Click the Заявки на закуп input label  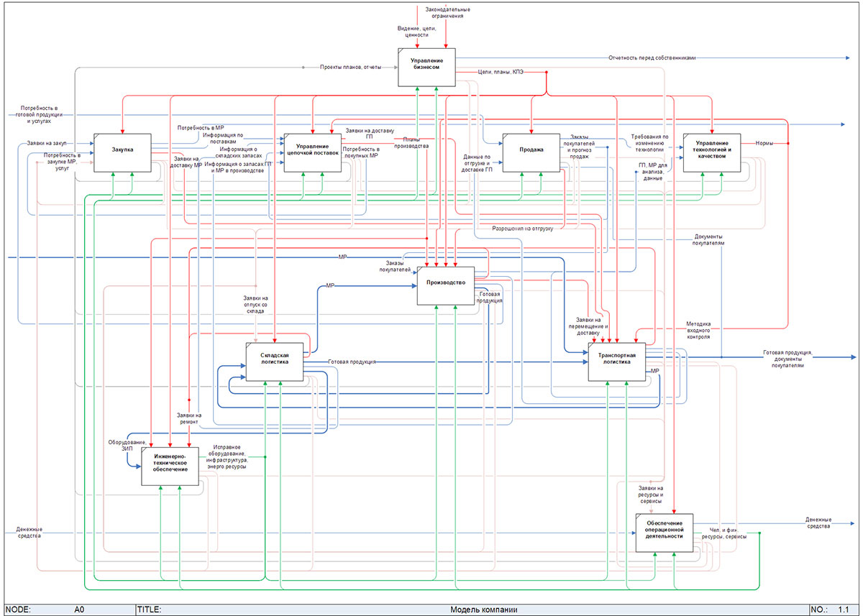tap(46, 143)
